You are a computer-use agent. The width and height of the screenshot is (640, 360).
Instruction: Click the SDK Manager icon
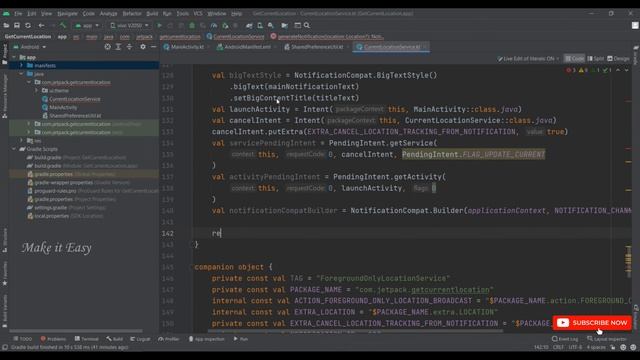(x=271, y=25)
